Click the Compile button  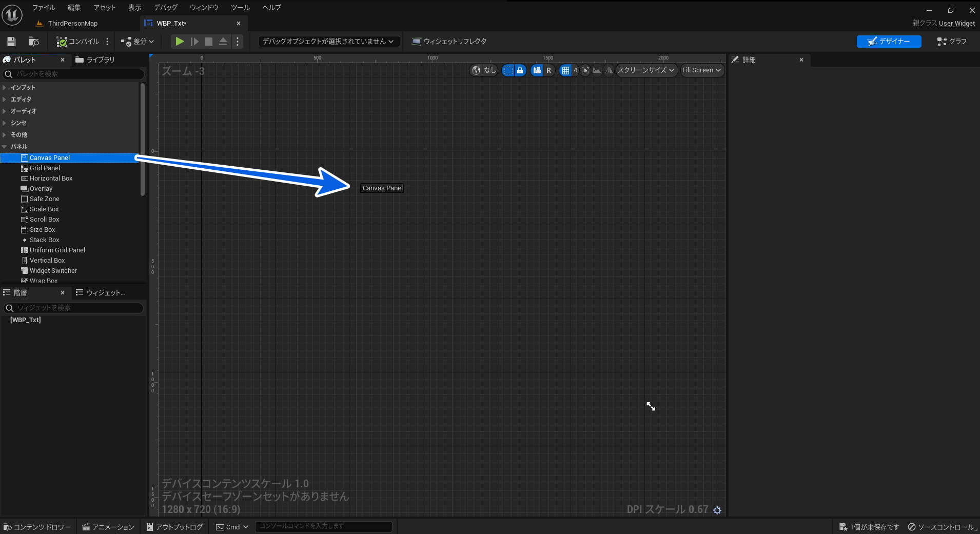78,42
